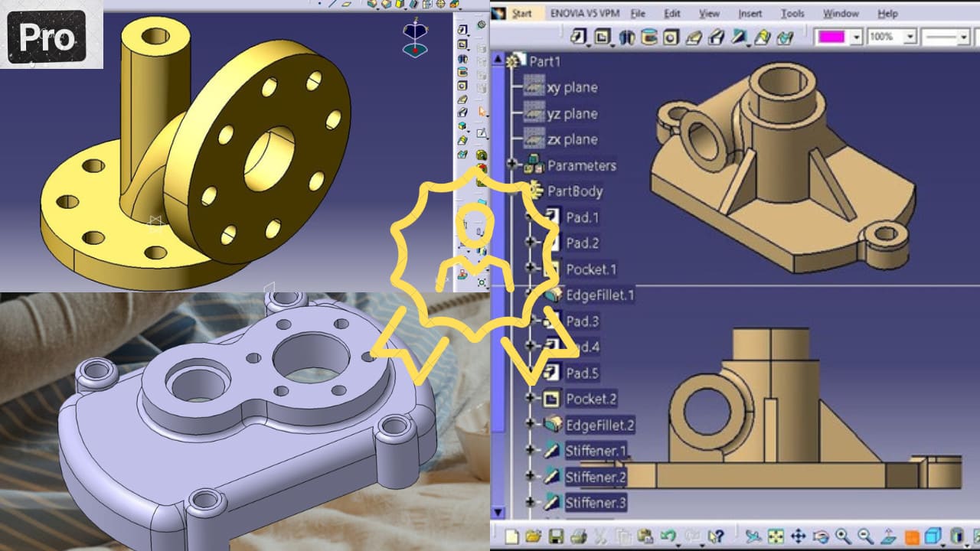This screenshot has height=551, width=980.
Task: Select the Stiffener tool in the top horizontal toolbar
Action: [x=740, y=36]
